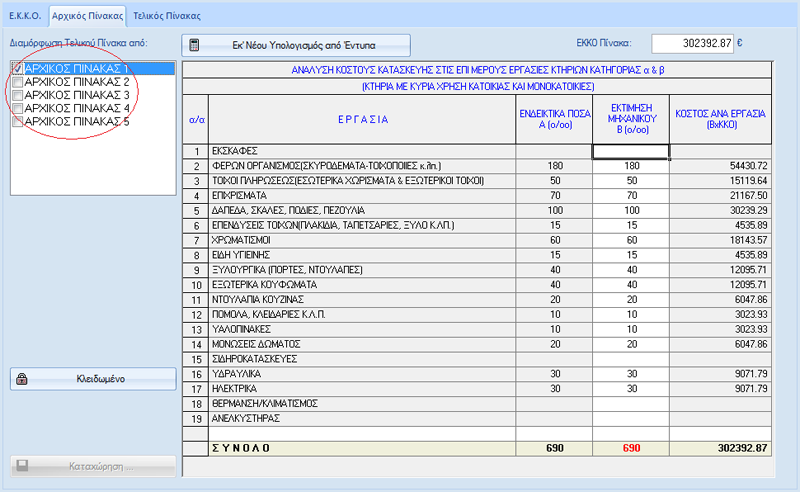Click the padlock icon on Κλειδωμένο button
Viewport: 800px width, 492px height.
(x=21, y=379)
